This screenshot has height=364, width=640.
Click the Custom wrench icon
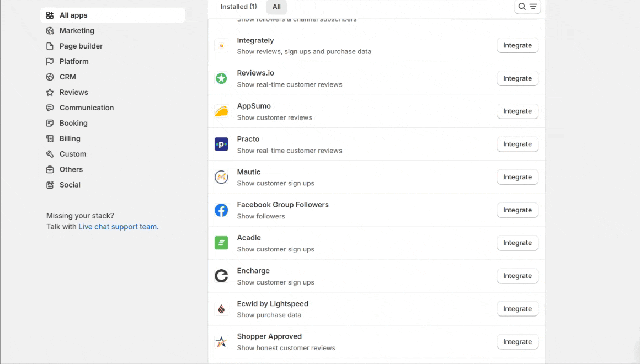pyautogui.click(x=50, y=154)
